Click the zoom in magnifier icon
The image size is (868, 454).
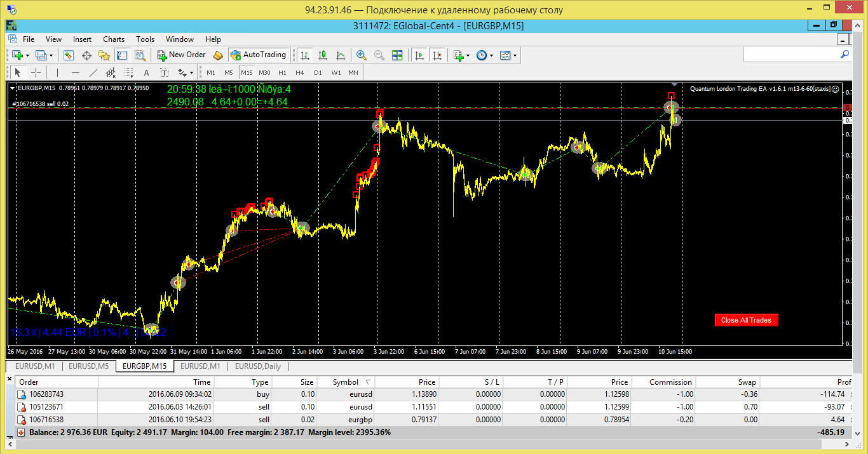[x=362, y=55]
